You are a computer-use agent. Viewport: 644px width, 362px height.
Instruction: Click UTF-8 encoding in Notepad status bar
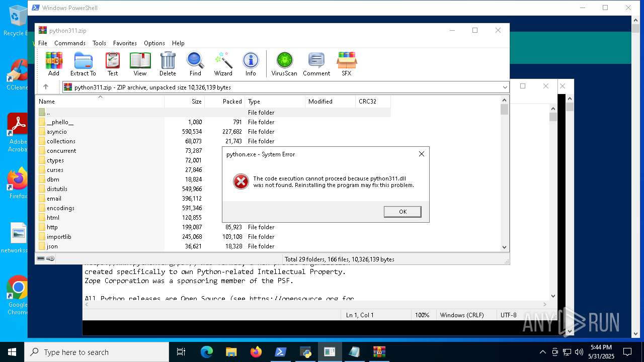[x=508, y=315]
